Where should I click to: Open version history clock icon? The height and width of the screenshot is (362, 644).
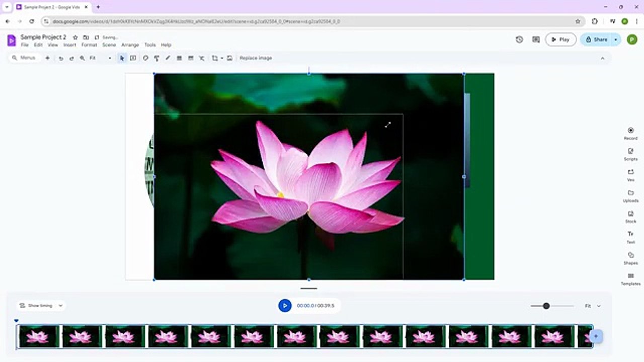(519, 39)
